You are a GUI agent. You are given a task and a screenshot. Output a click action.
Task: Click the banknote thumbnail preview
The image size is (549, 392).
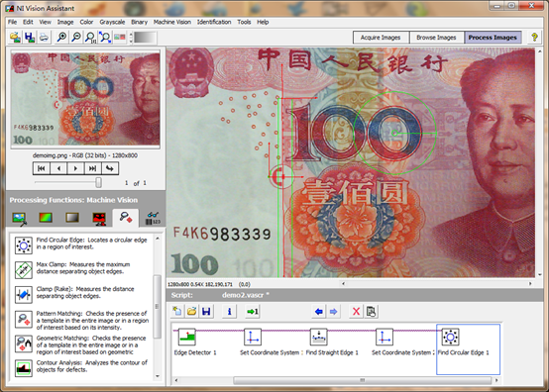tap(85, 99)
